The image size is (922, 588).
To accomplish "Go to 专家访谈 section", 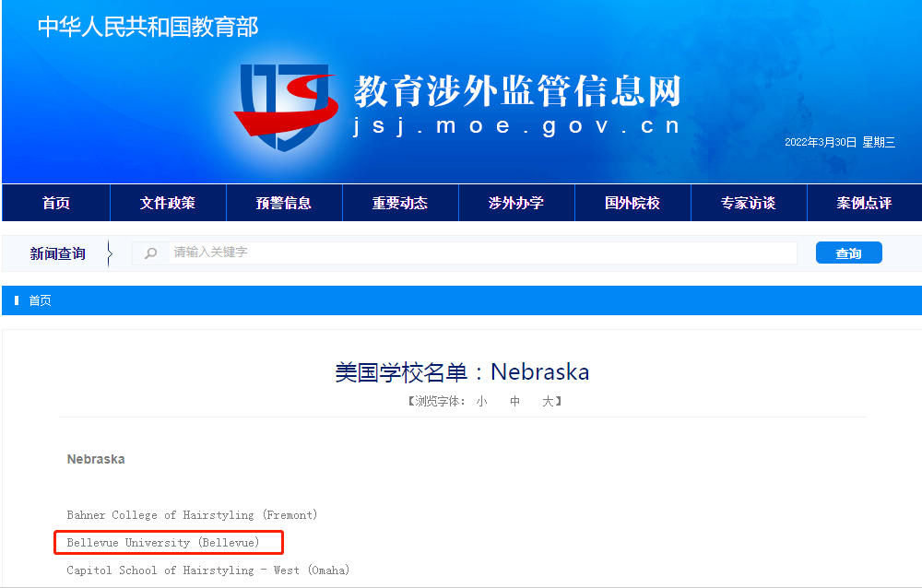I will [x=749, y=203].
